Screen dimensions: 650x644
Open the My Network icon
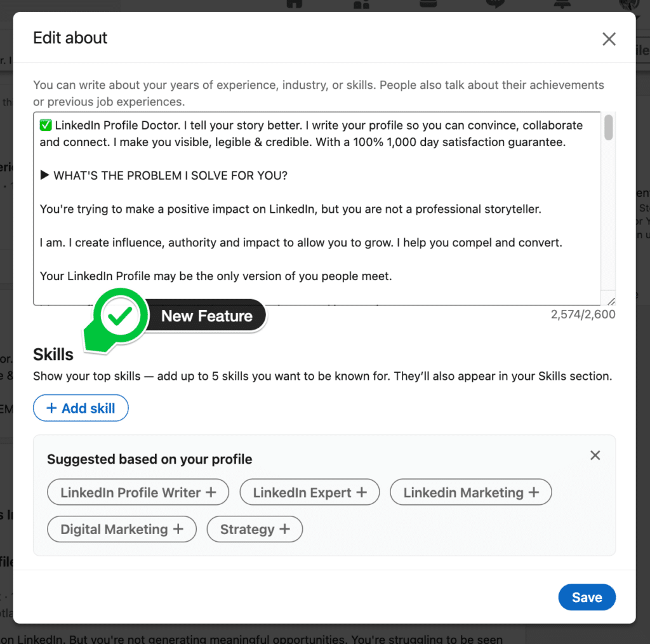click(361, 4)
